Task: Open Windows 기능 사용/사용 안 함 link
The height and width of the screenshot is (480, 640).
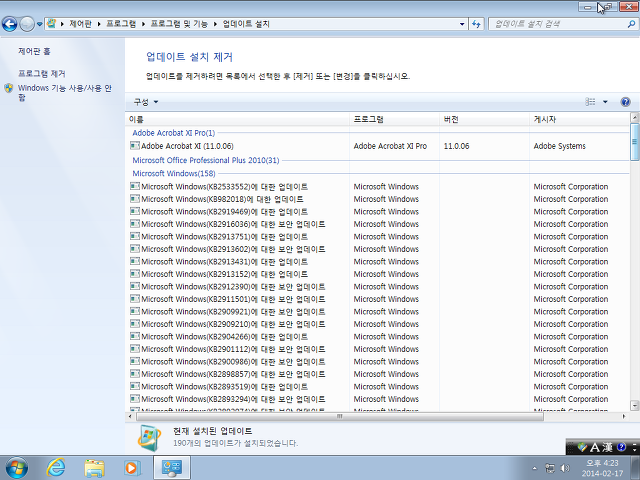Action: click(x=64, y=92)
